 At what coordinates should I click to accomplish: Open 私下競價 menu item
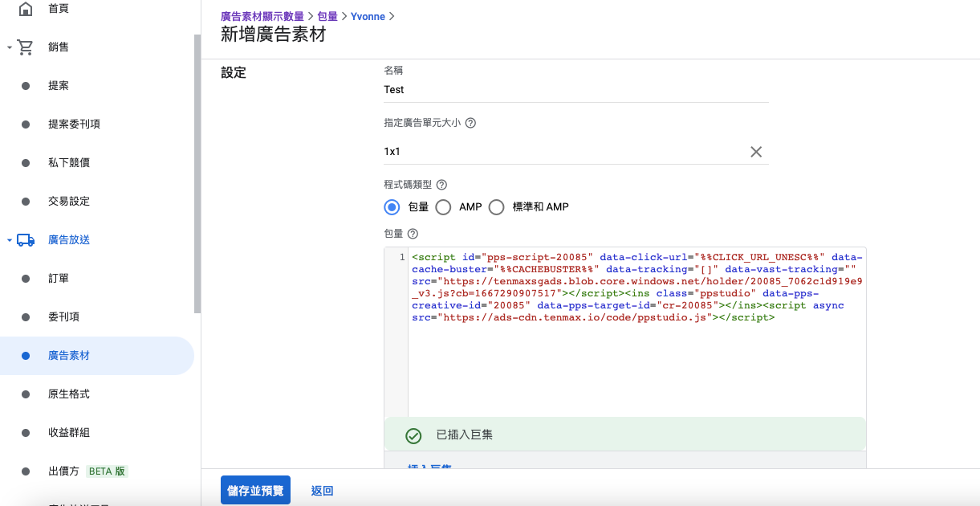tap(69, 163)
